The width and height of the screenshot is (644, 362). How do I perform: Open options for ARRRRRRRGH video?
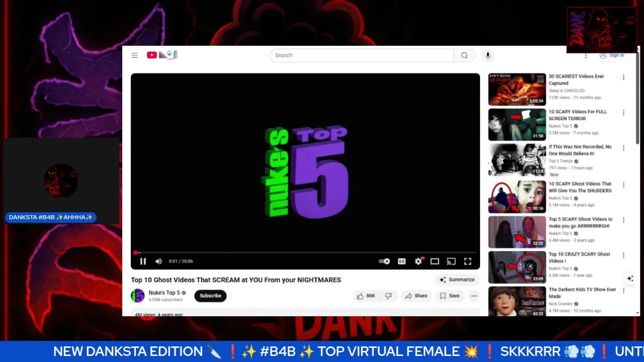click(x=623, y=220)
